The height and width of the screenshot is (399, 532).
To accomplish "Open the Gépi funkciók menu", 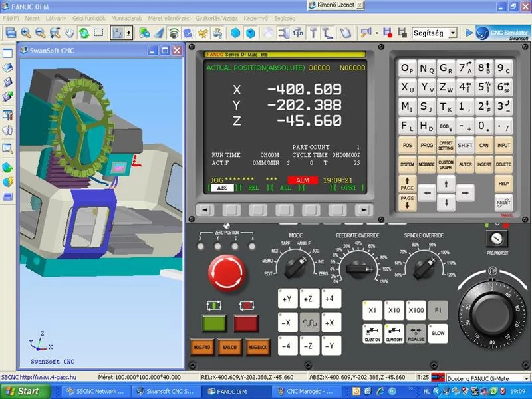I will [89, 19].
